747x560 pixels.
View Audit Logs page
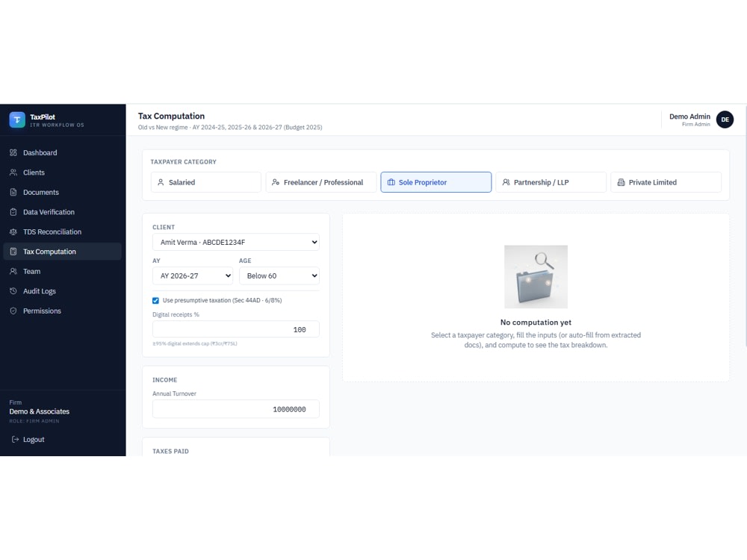[x=63, y=291]
